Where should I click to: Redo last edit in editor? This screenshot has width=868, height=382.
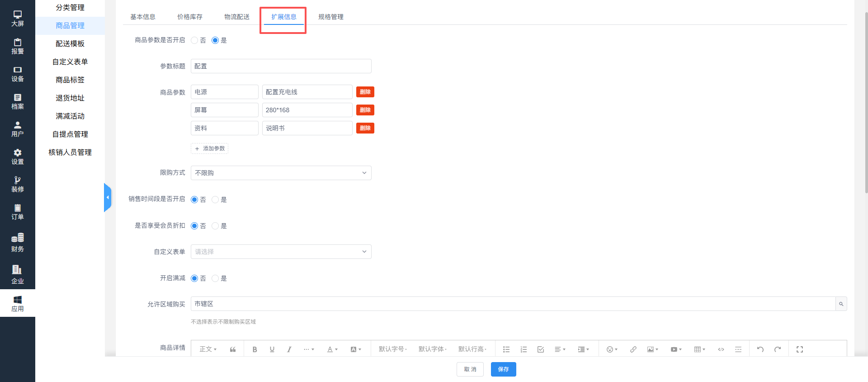(x=778, y=349)
